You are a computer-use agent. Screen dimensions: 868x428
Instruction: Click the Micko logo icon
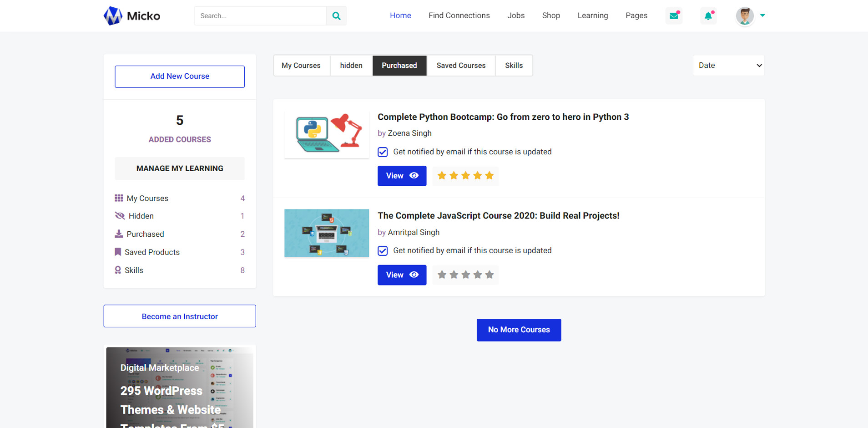113,16
